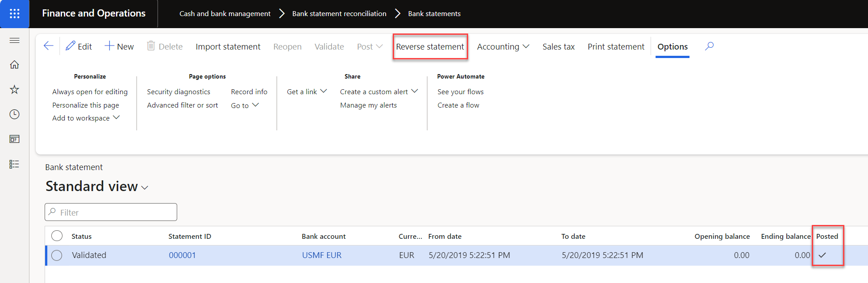Click the Posted checkmark in the row
Image resolution: width=868 pixels, height=283 pixels.
[822, 255]
